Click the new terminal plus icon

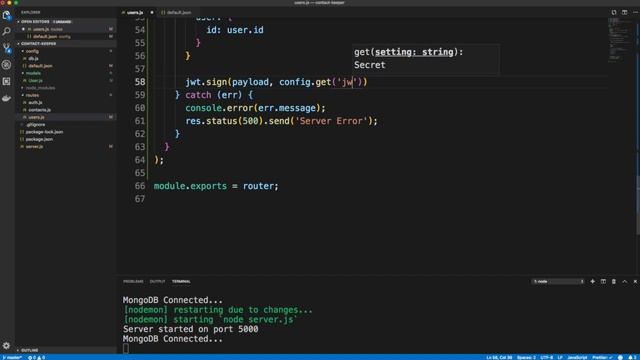coord(592,281)
